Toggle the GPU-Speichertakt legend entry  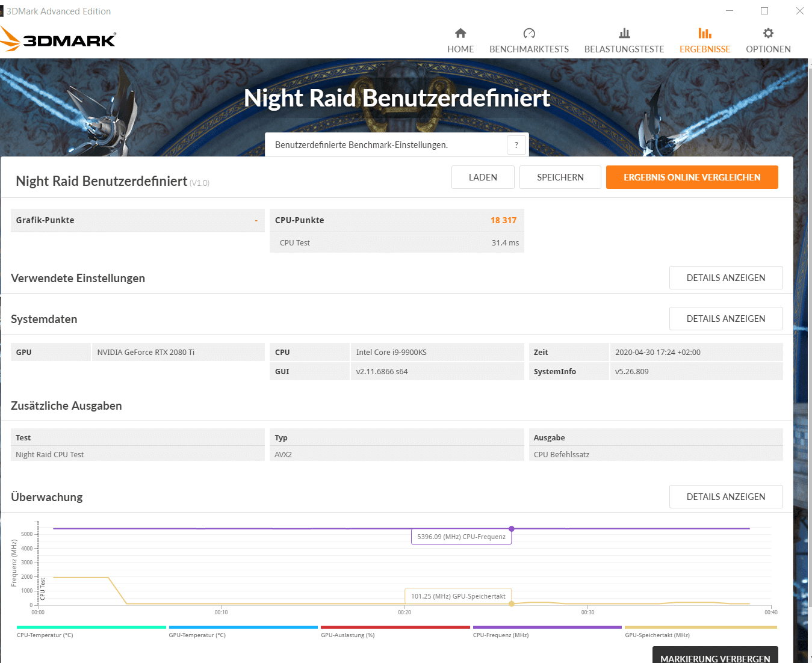(x=701, y=632)
